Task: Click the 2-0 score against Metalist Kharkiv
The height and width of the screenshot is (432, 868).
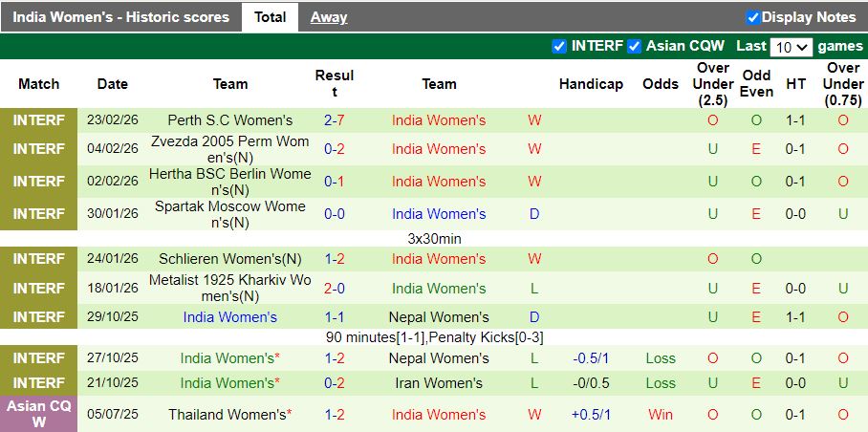Action: (335, 289)
